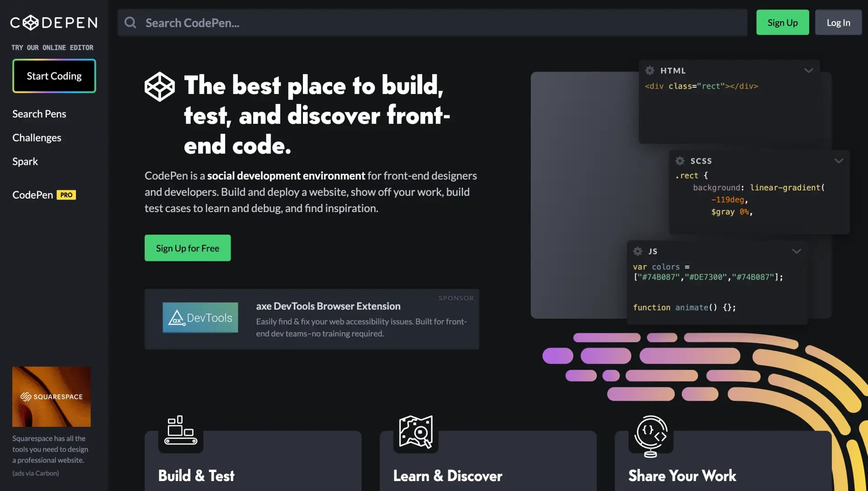This screenshot has width=868, height=491.
Task: Click the HTML code line div class rect
Action: (701, 86)
